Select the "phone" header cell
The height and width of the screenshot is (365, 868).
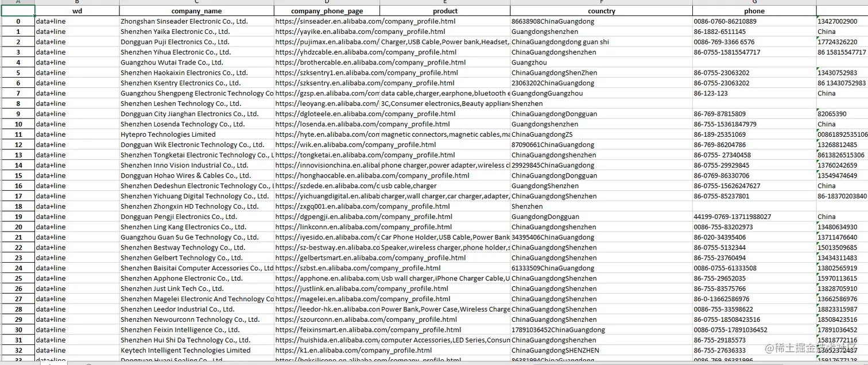(754, 11)
